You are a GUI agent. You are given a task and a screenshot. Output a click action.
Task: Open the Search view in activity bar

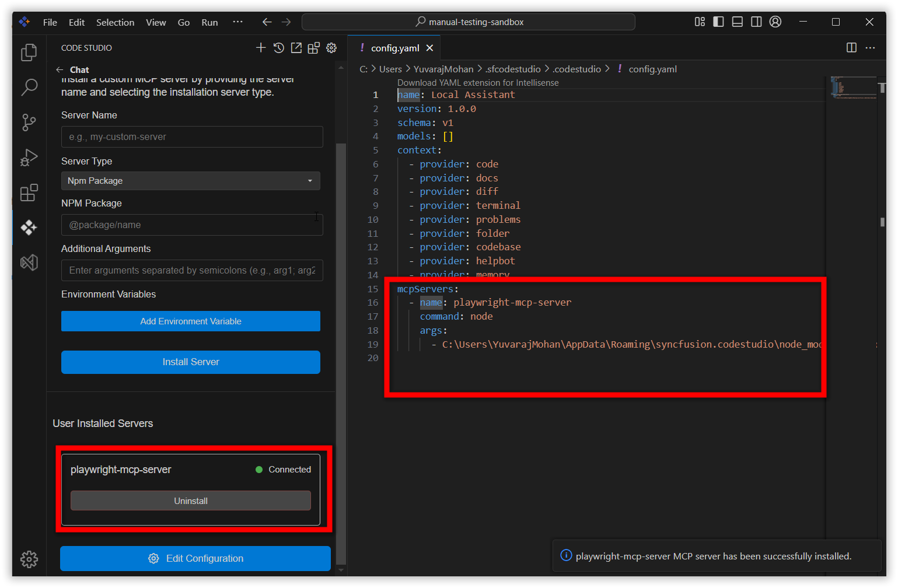point(29,87)
